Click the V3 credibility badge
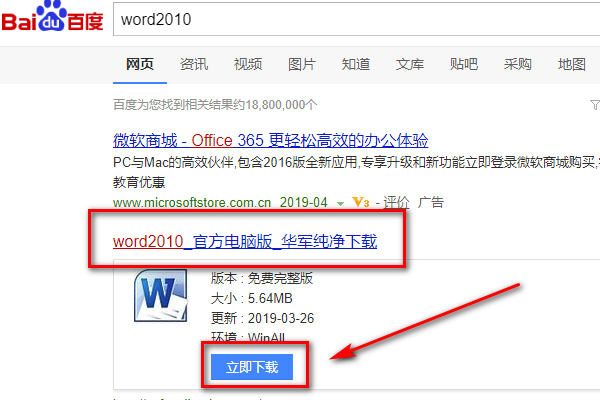Screen dimensions: 600x400 (x=361, y=202)
